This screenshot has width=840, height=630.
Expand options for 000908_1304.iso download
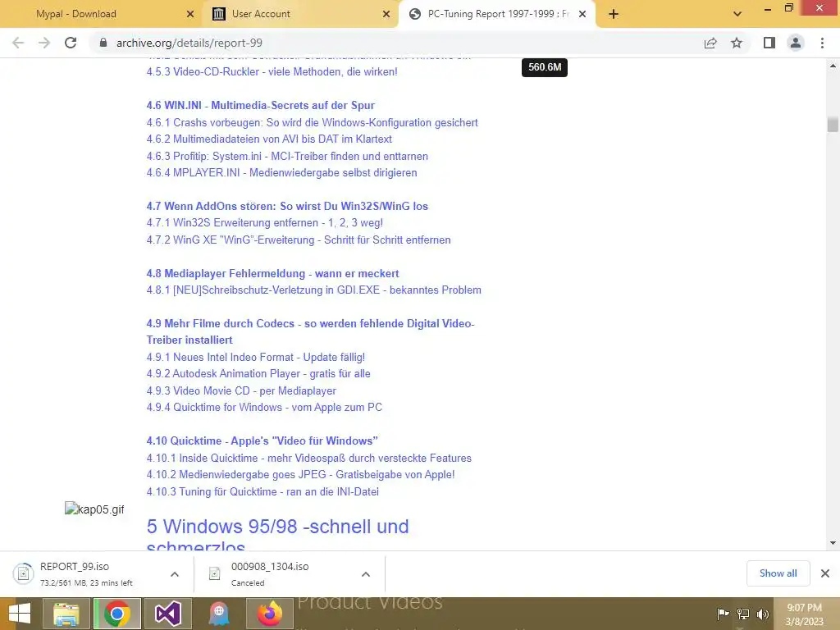click(x=366, y=574)
